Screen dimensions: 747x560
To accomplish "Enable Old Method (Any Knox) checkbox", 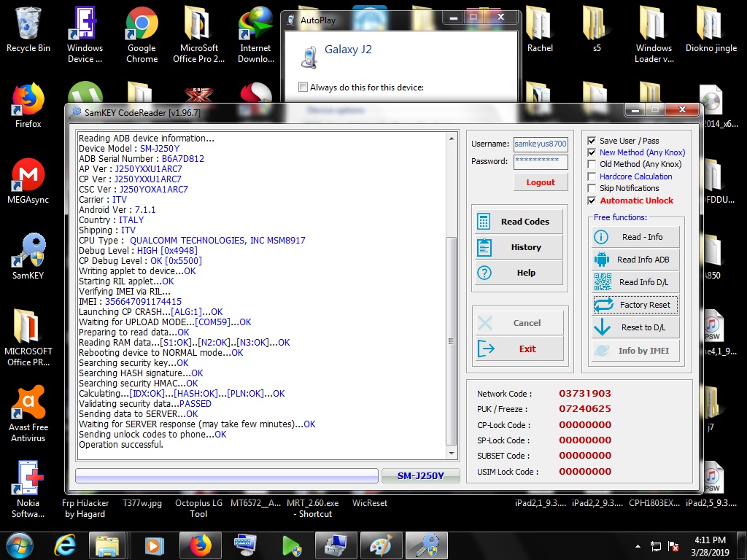I will click(592, 164).
